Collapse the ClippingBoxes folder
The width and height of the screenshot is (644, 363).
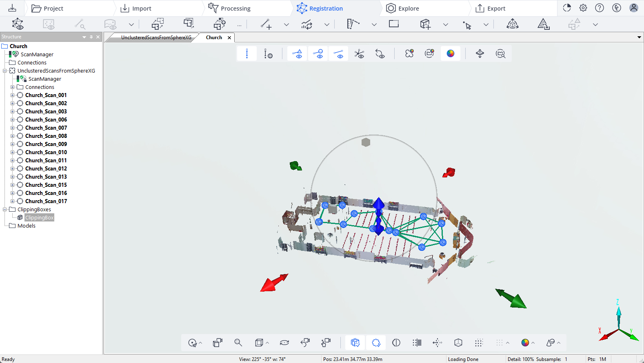[x=4, y=209]
